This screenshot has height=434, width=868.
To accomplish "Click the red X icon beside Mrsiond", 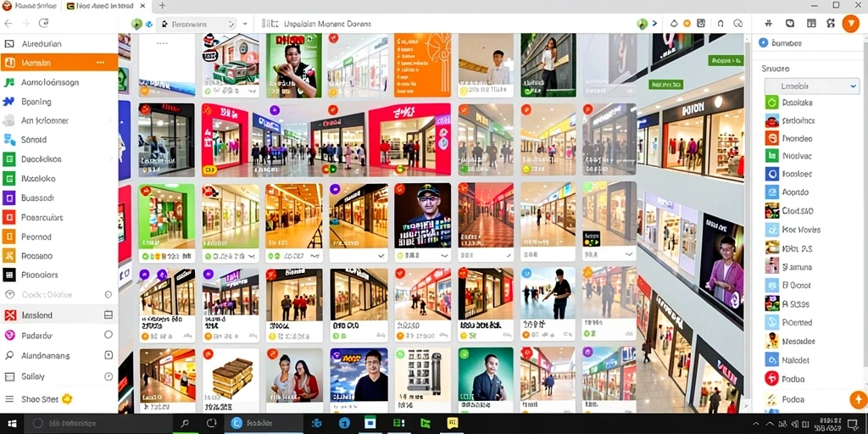I will click(10, 315).
